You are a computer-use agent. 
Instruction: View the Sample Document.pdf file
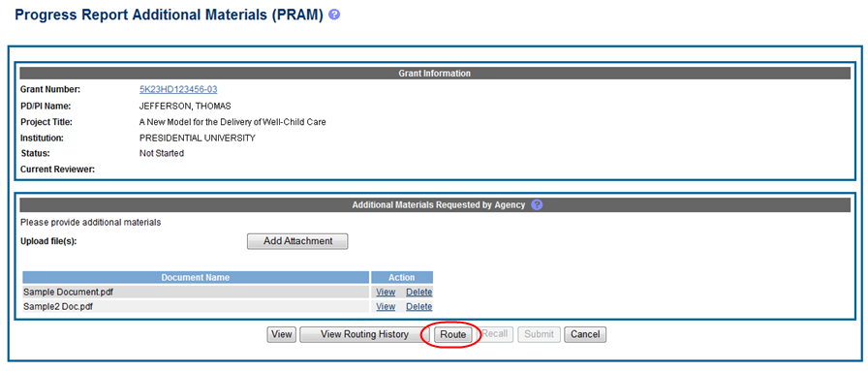tap(386, 293)
